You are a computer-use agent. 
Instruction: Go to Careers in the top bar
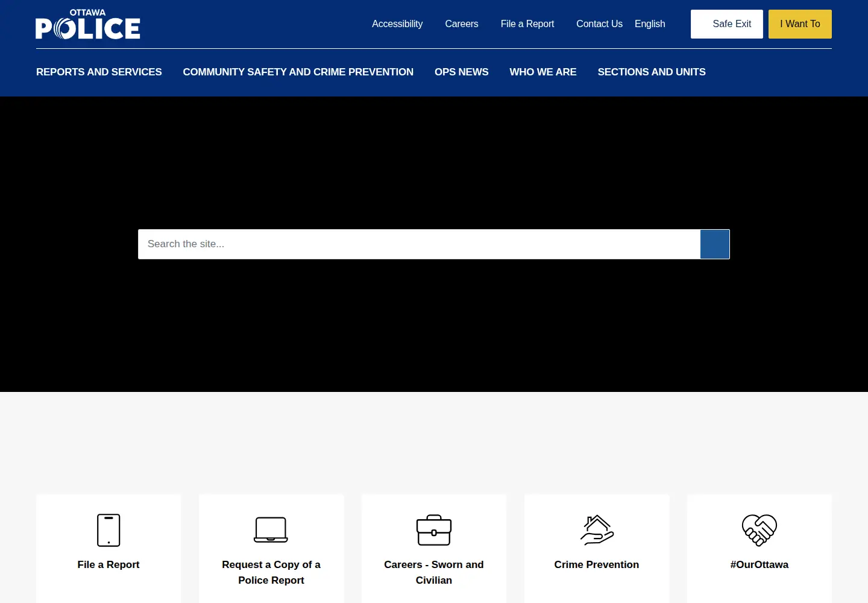coord(462,24)
